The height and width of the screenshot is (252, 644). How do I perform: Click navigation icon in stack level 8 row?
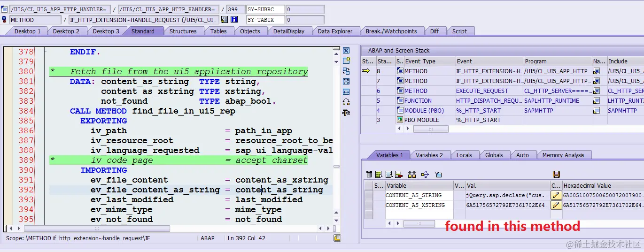tap(597, 71)
